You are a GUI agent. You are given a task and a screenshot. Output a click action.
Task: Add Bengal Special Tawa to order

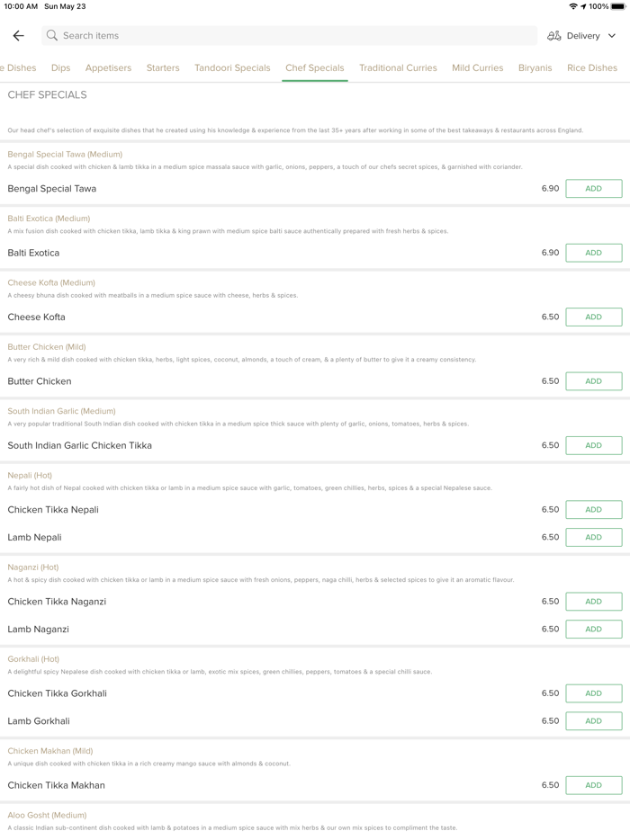593,189
